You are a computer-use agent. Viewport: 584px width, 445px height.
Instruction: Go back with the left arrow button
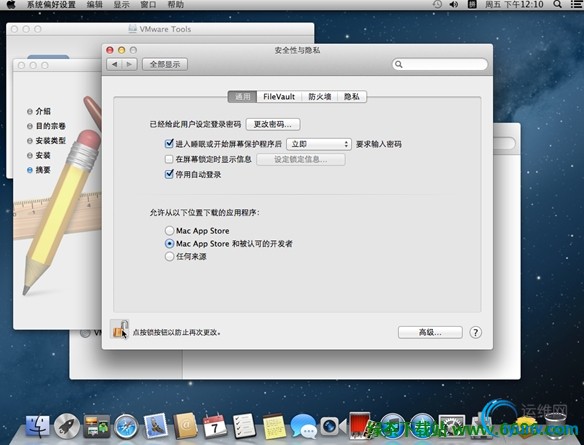coord(114,64)
